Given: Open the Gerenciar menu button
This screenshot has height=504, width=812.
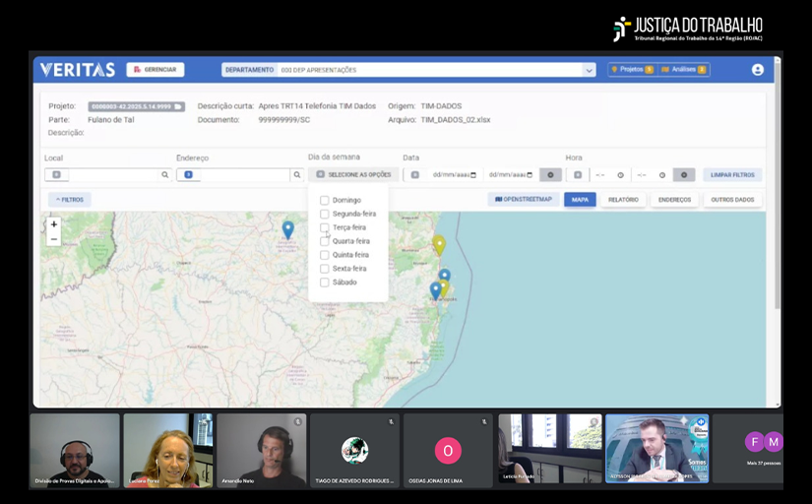Looking at the screenshot, I should pos(156,70).
